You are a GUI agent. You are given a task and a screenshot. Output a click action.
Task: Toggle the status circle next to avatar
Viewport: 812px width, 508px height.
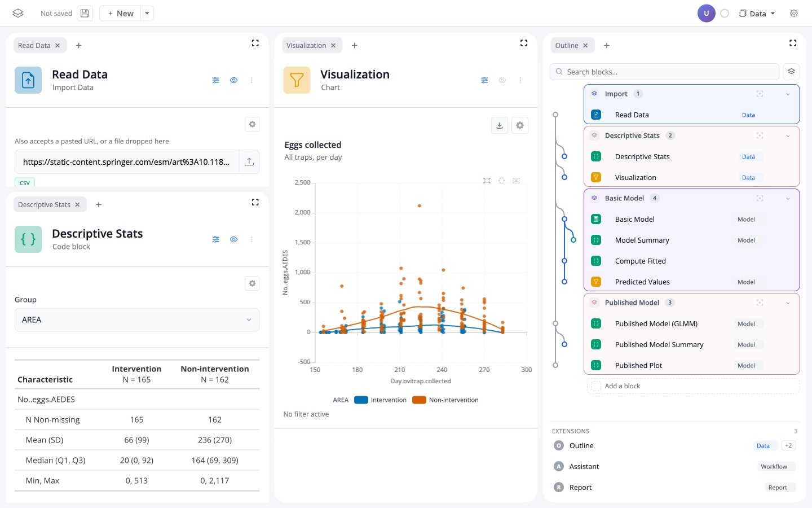725,14
